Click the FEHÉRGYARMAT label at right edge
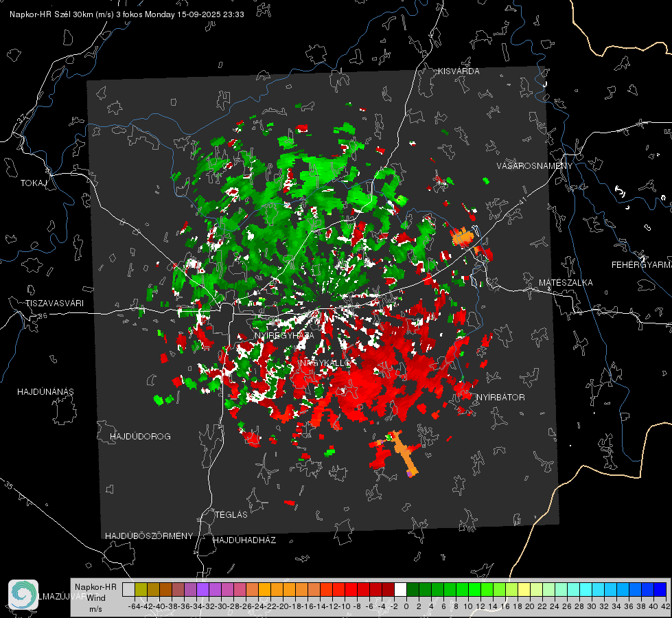The image size is (672, 618). click(641, 265)
